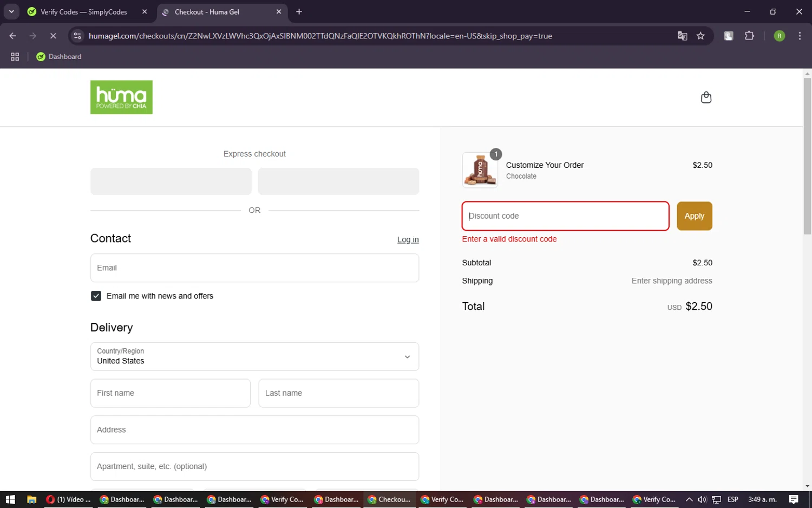Open a new browser tab
The image size is (812, 508).
pos(299,12)
